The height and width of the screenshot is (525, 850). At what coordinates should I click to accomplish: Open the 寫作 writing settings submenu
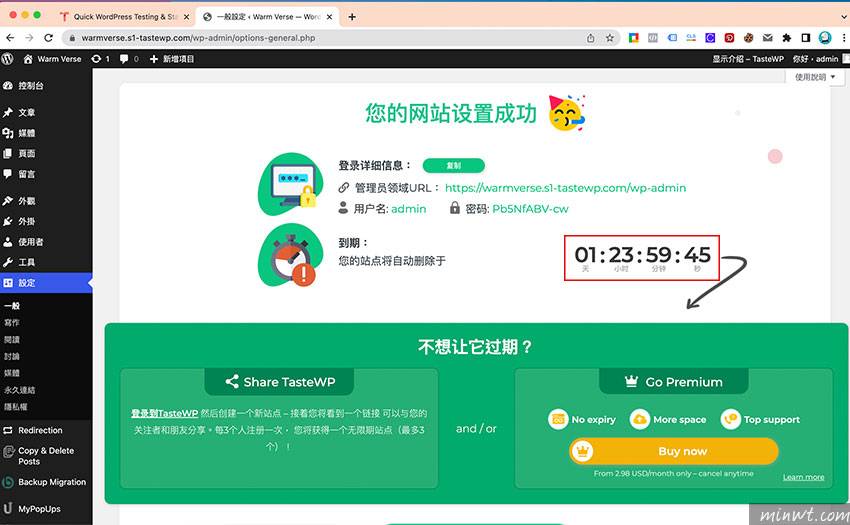coord(12,323)
